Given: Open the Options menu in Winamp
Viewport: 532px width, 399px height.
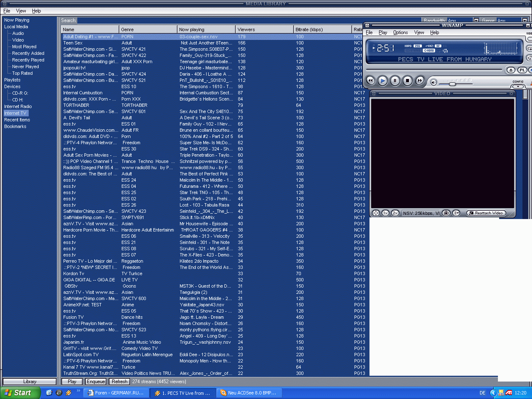Looking at the screenshot, I should click(x=400, y=32).
